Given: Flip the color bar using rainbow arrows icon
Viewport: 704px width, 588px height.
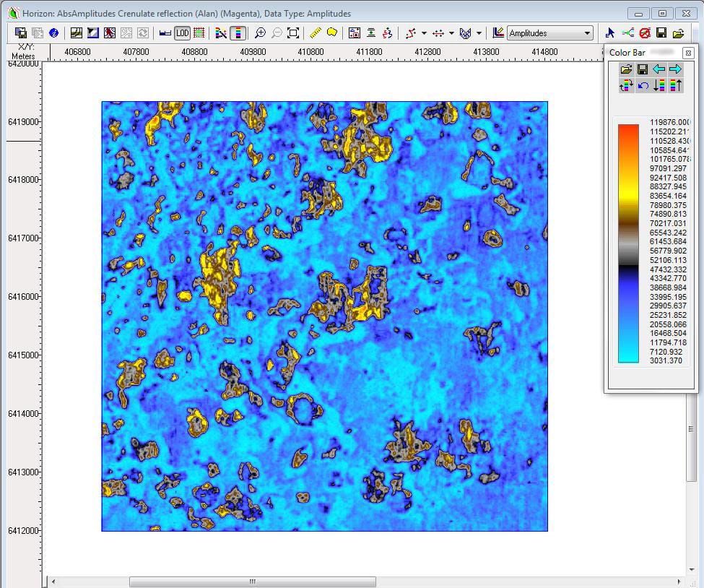Looking at the screenshot, I should (626, 86).
